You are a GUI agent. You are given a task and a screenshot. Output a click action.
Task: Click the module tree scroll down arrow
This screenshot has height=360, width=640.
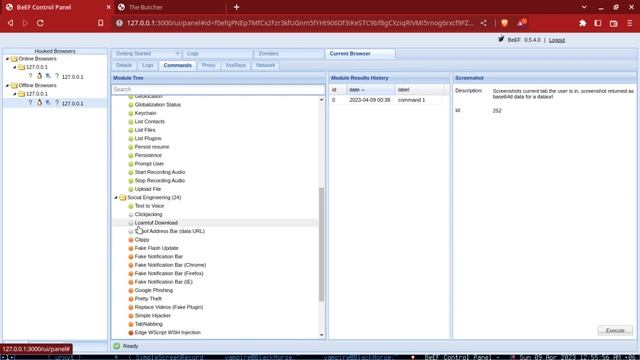coord(321,335)
